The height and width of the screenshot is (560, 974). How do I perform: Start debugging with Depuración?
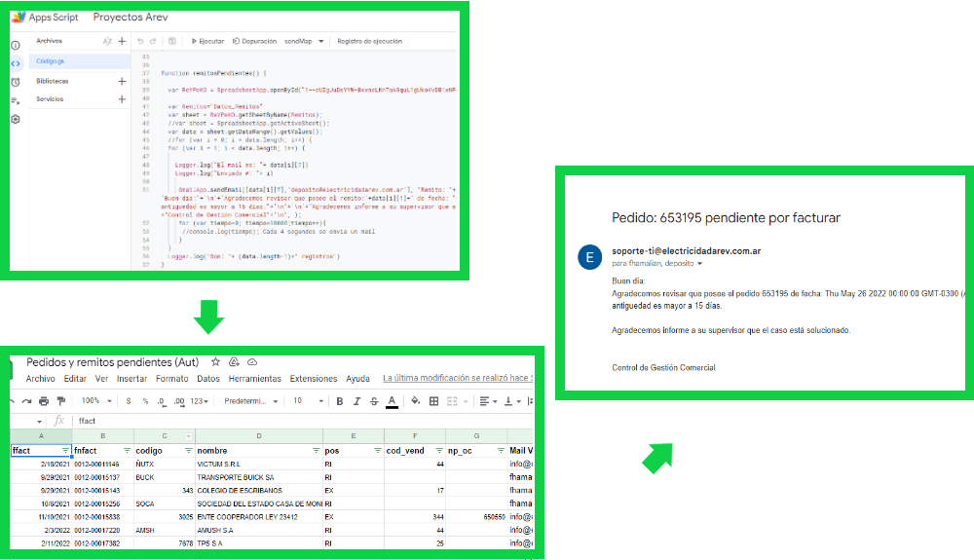[x=254, y=41]
